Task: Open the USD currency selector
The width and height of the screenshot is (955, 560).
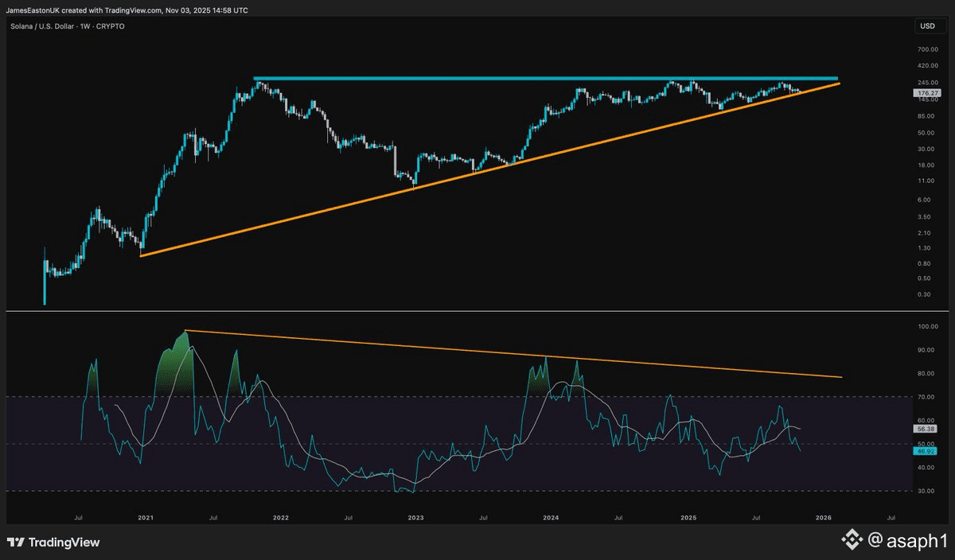Action: pos(927,26)
